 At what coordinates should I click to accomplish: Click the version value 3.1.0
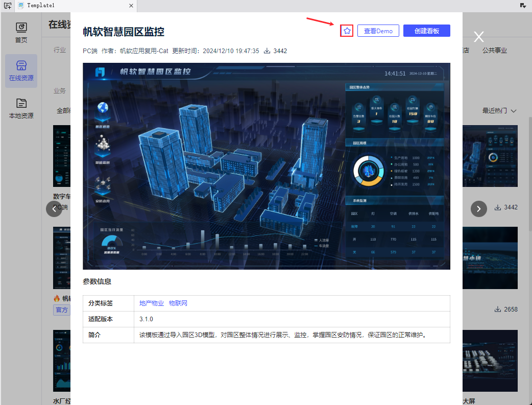146,319
